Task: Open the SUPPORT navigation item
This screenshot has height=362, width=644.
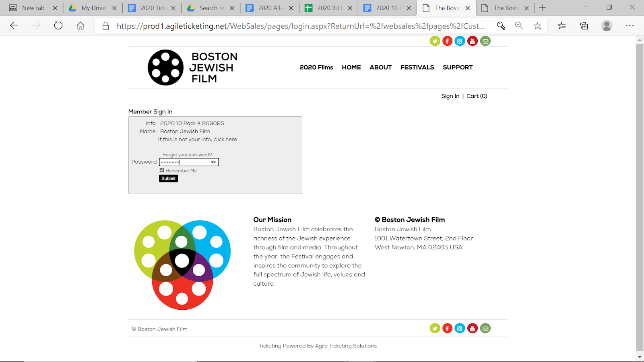Action: [458, 67]
